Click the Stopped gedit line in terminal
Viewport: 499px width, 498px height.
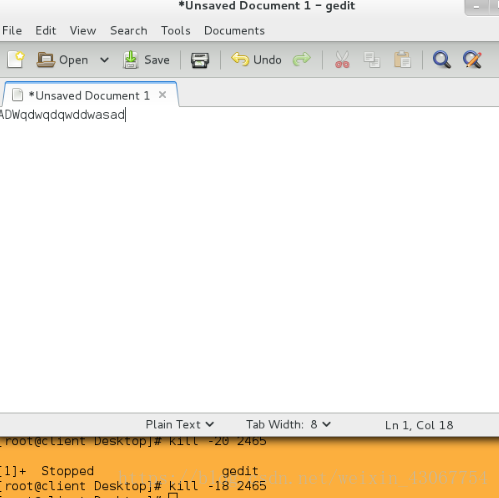coord(129,471)
